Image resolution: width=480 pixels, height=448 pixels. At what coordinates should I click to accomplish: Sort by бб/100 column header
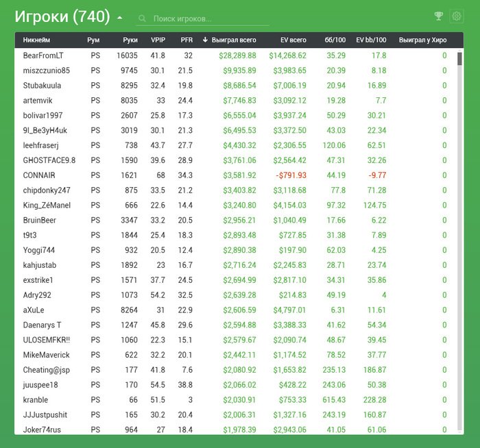pos(335,40)
